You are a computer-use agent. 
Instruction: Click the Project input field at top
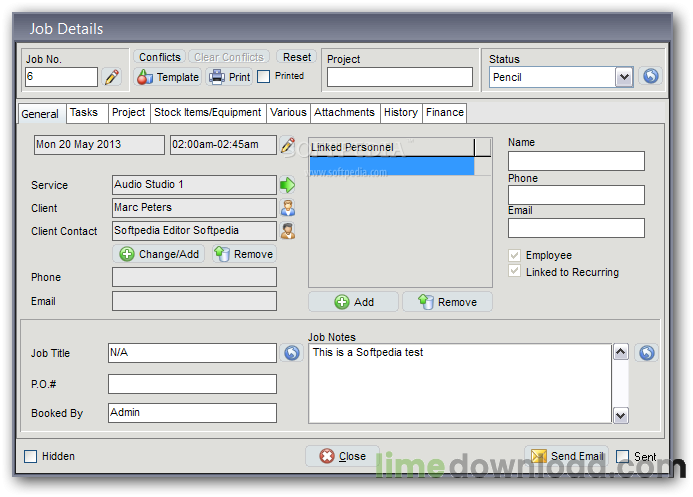click(400, 77)
